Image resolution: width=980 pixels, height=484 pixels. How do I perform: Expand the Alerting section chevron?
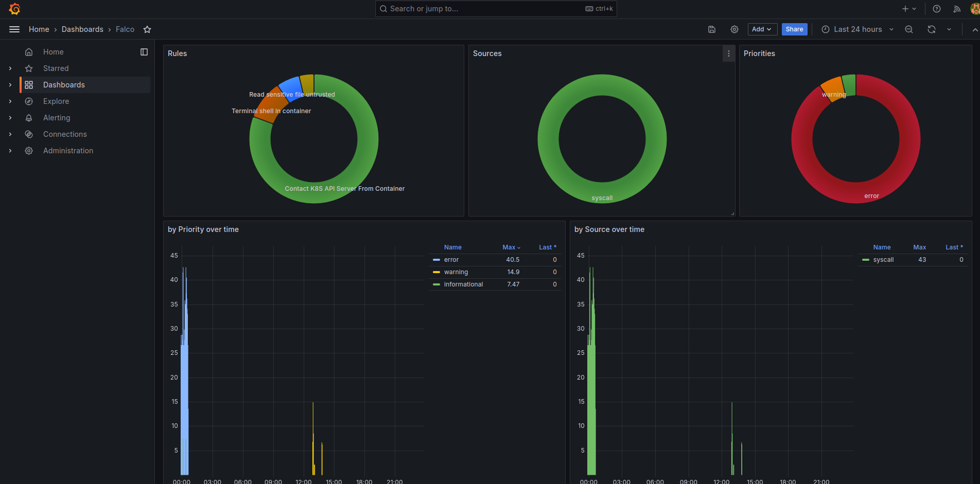pyautogui.click(x=10, y=118)
